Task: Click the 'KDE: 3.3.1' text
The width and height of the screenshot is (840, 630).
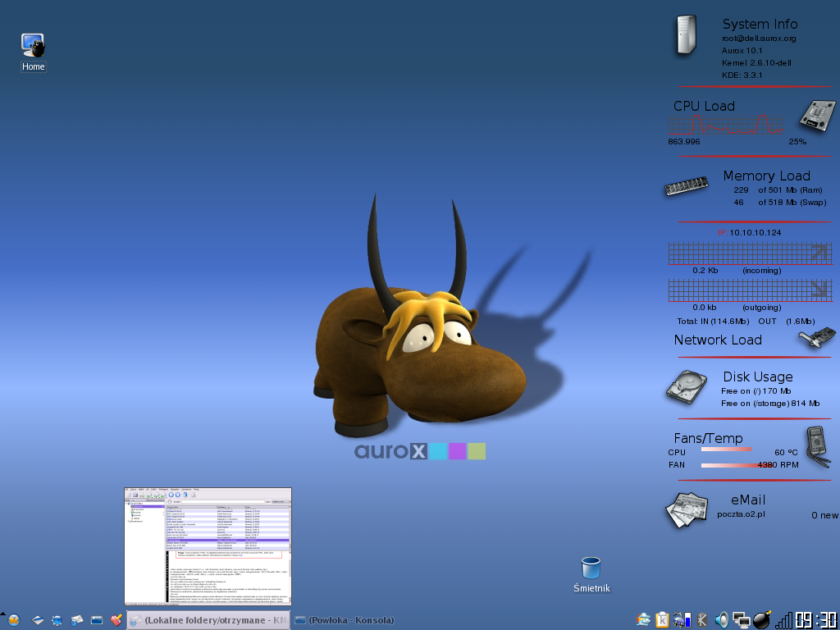Action: [742, 75]
